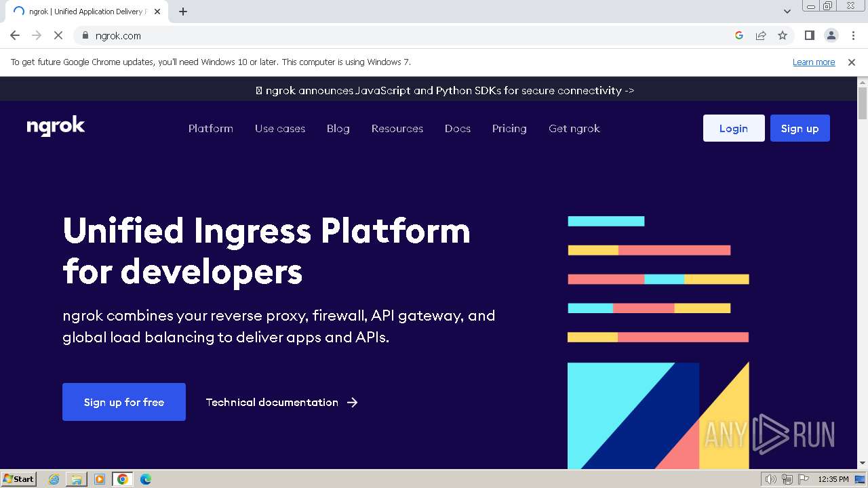Open the Docs page
The height and width of the screenshot is (488, 868).
[458, 128]
